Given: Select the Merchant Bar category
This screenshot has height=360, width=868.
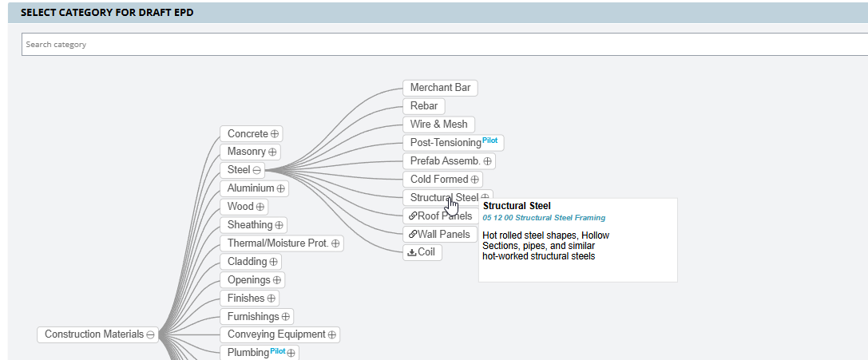Looking at the screenshot, I should 440,88.
